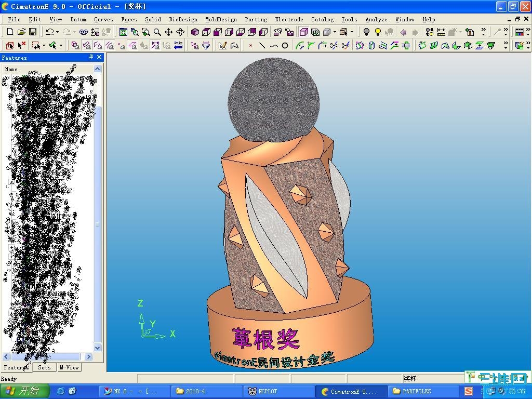The height and width of the screenshot is (399, 532).
Task: Go to previous view with purple left arrow
Action: (x=403, y=32)
